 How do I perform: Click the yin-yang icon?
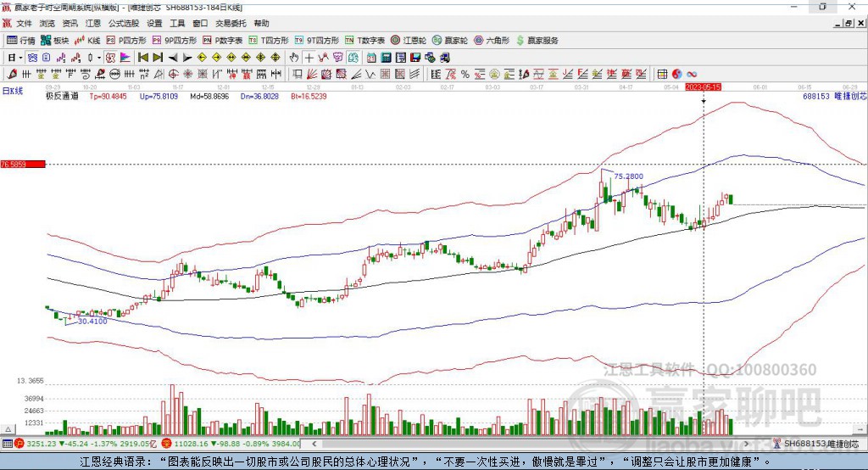coord(677,74)
